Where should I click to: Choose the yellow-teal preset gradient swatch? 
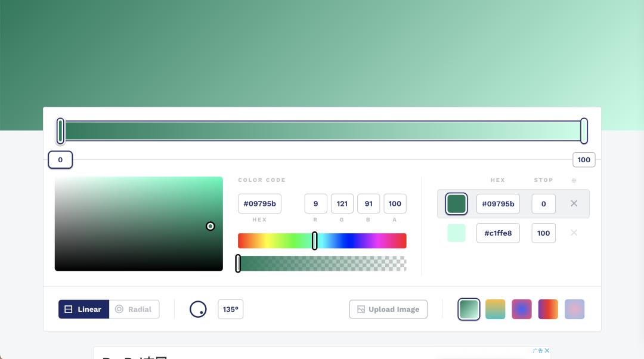(496, 310)
